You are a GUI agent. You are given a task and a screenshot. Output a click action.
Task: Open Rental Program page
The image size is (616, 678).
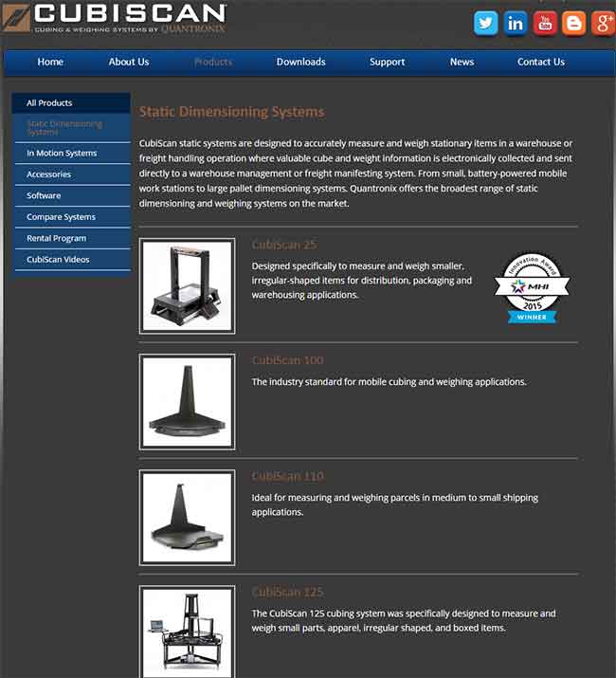tap(73, 238)
